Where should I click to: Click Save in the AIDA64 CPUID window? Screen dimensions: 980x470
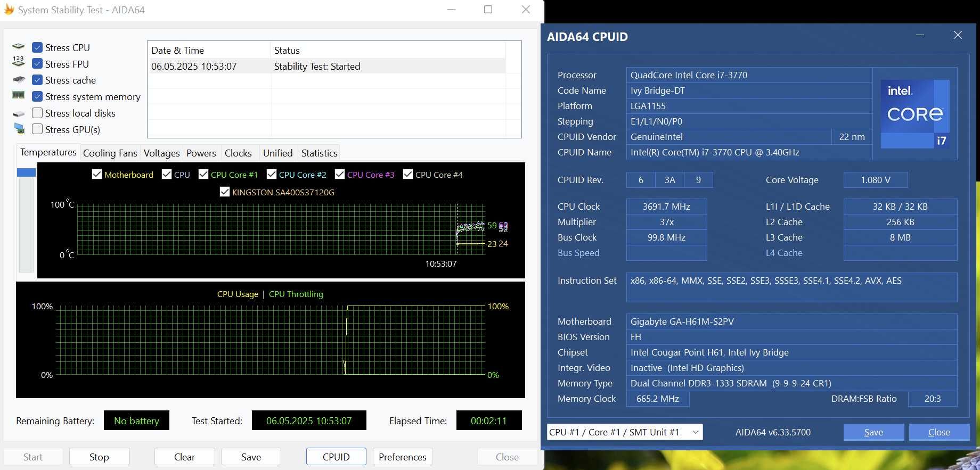click(873, 432)
